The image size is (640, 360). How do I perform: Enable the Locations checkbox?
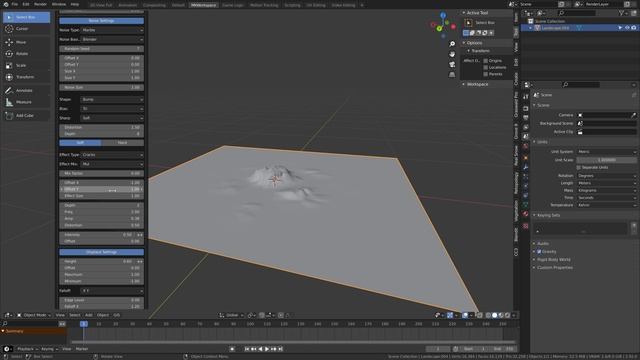click(x=486, y=67)
